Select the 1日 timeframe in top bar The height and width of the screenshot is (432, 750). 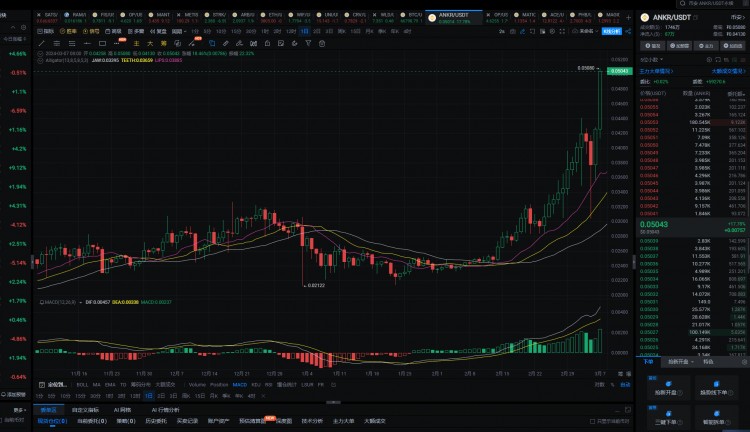click(304, 31)
